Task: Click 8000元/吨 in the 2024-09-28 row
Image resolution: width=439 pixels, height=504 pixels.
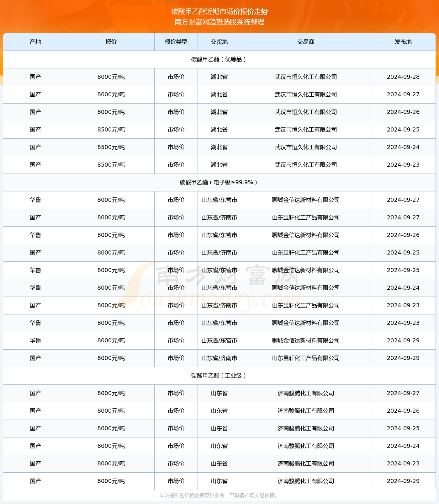Action: [x=111, y=77]
